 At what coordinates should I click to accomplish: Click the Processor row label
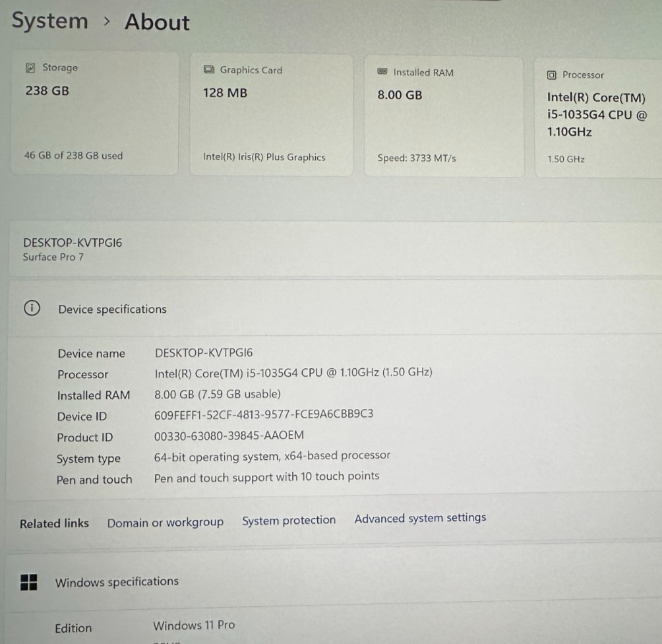83,374
